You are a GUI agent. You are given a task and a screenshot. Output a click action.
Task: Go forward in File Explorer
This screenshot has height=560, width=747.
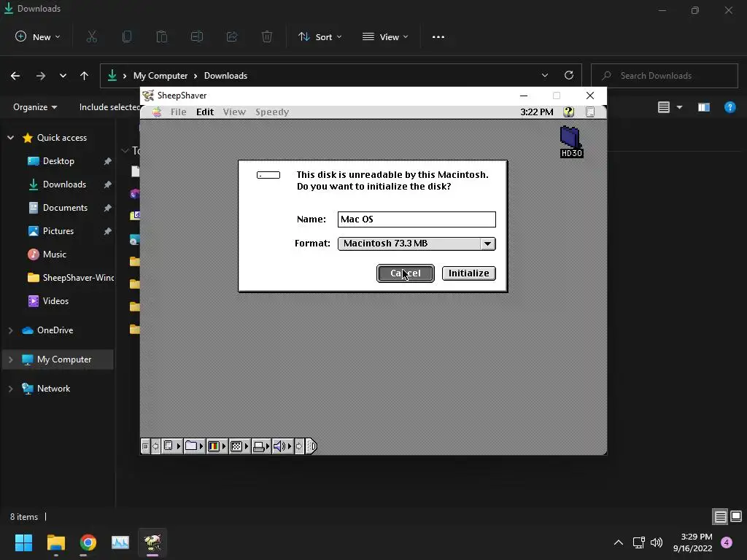(41, 76)
